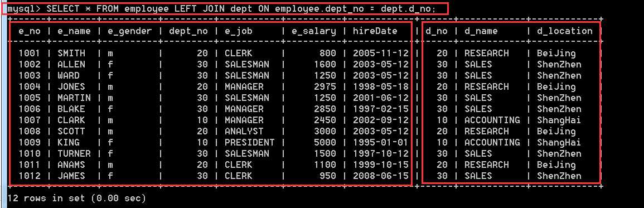The image size is (644, 208).
Task: Select the e_name column header
Action: [x=74, y=31]
